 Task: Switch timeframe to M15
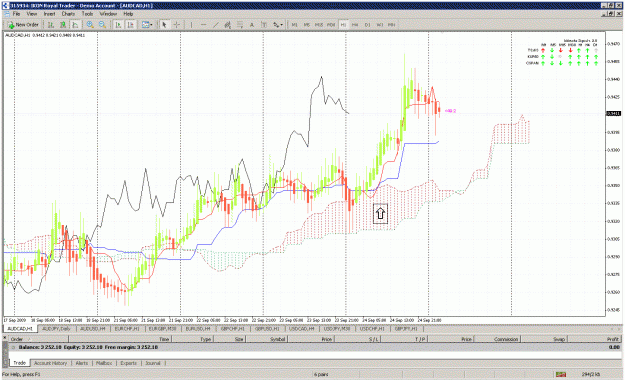(319, 25)
